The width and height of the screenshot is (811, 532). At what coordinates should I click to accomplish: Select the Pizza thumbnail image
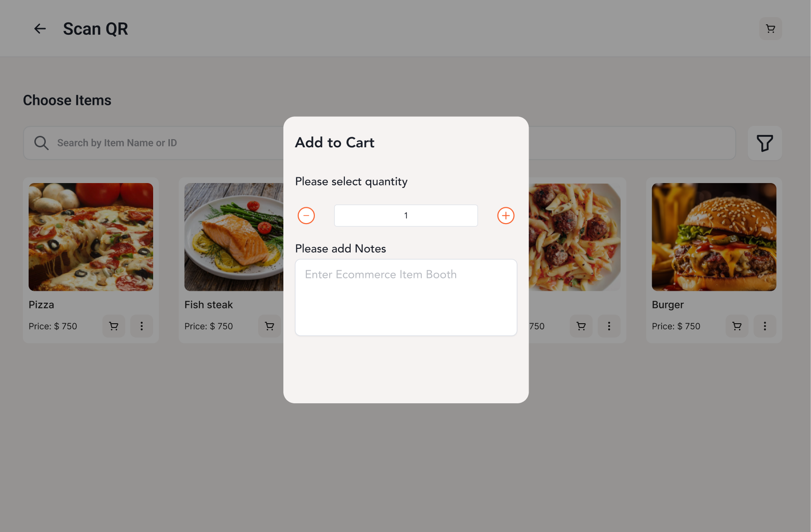tap(91, 237)
